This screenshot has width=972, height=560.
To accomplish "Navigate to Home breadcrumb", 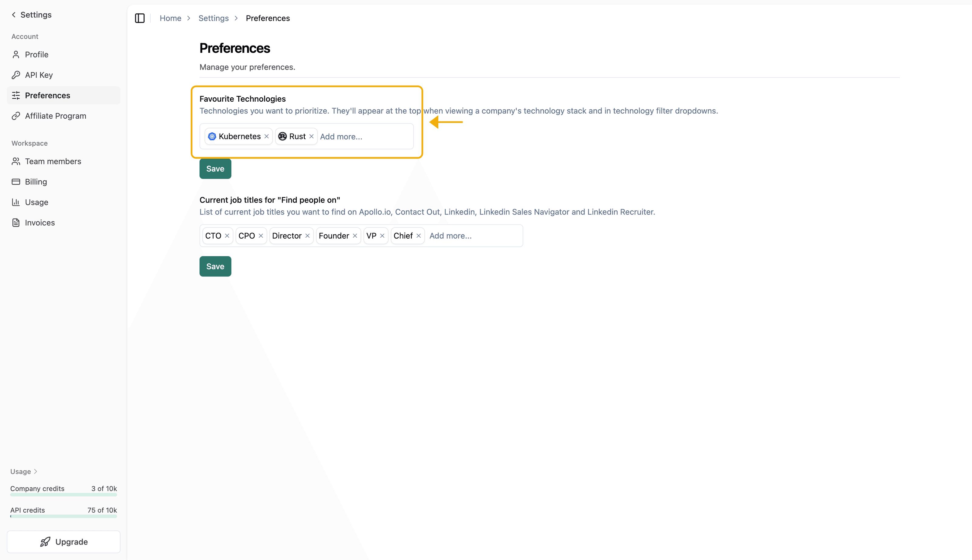I will (x=170, y=18).
